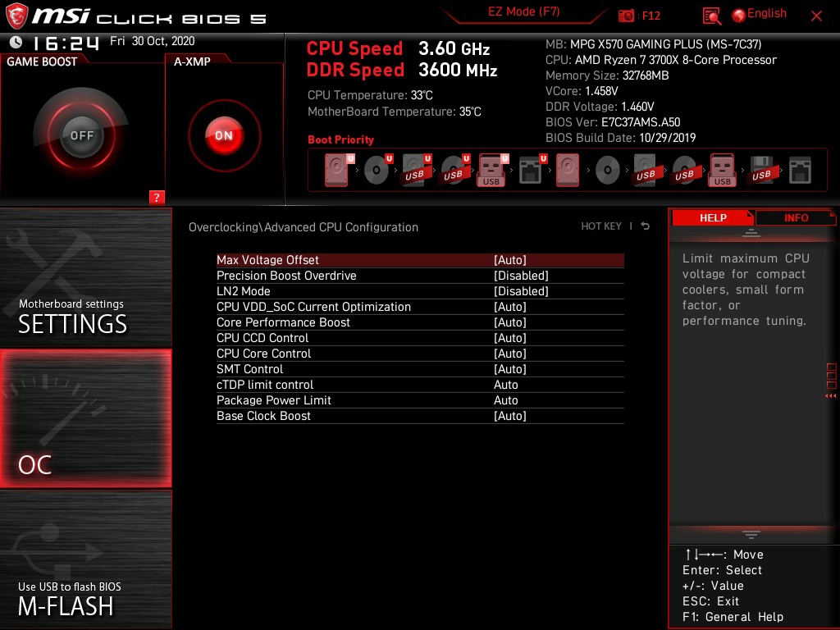Screen dimensions: 840x630
Task: Select the UEFI USB key boot icon
Action: click(x=493, y=170)
